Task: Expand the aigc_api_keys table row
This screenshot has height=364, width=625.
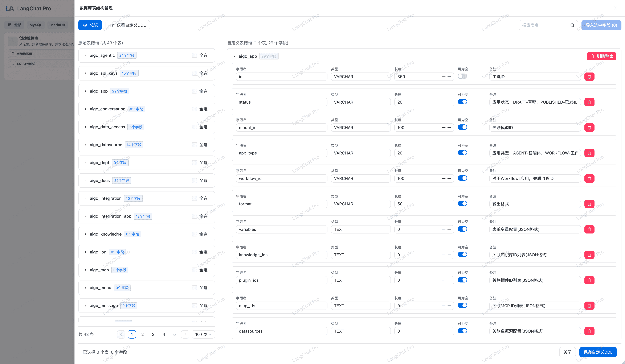Action: 85,73
